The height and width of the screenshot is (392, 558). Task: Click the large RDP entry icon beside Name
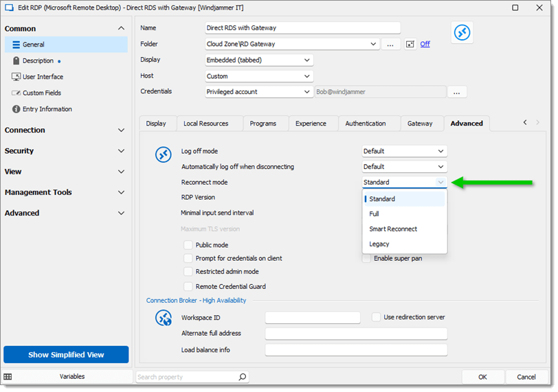pyautogui.click(x=462, y=33)
